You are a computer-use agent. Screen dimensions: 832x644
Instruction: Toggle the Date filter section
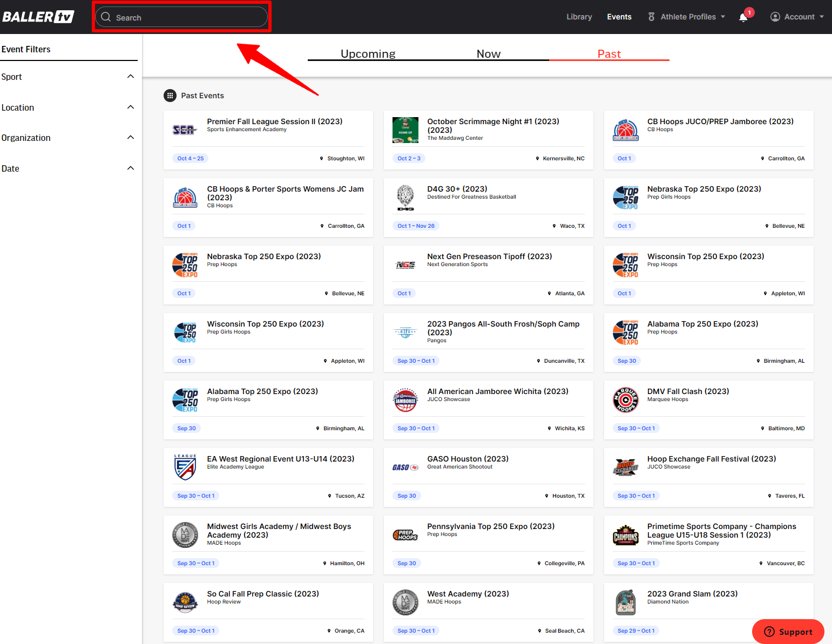click(131, 168)
